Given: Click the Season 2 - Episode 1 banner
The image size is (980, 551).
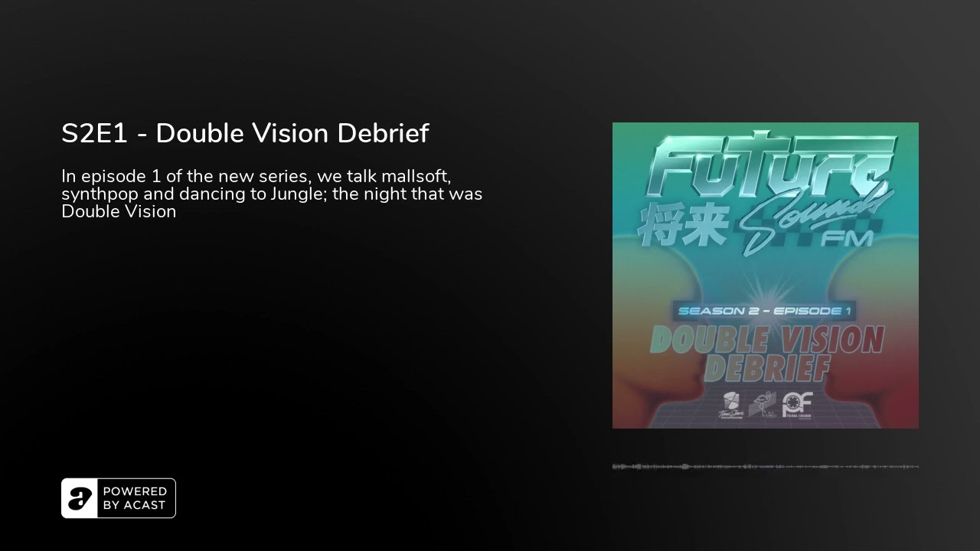Looking at the screenshot, I should 764,311.
